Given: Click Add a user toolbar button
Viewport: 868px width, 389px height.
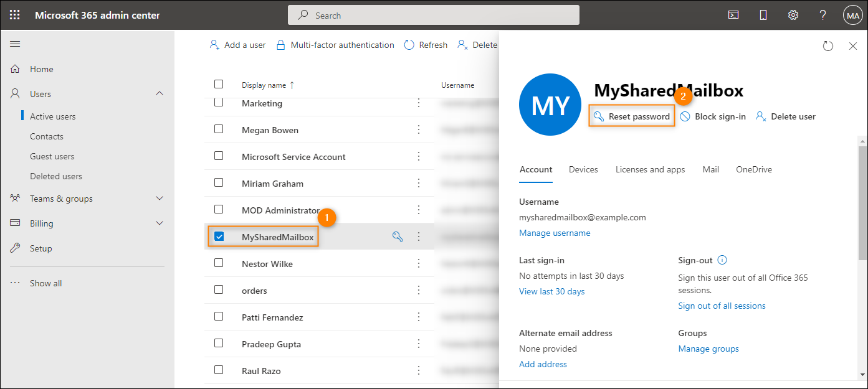Looking at the screenshot, I should (x=237, y=45).
